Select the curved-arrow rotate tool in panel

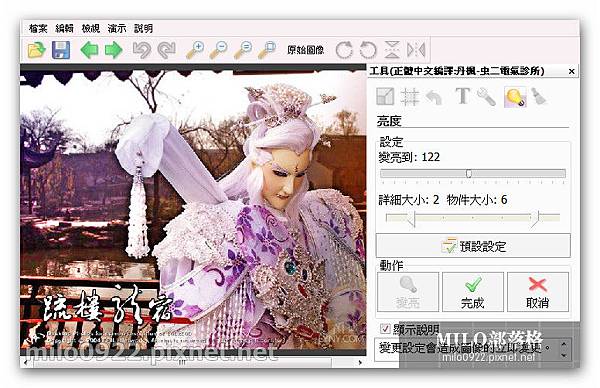434,97
